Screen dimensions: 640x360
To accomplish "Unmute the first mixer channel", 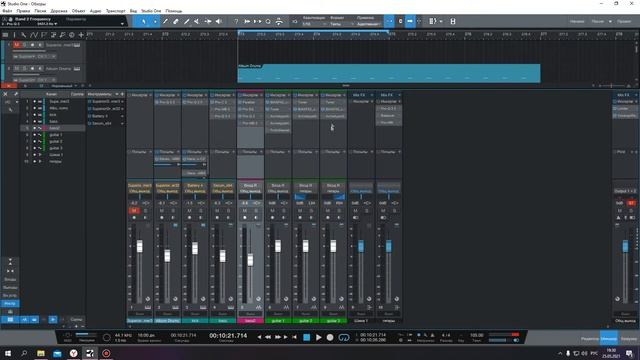I will [x=134, y=211].
